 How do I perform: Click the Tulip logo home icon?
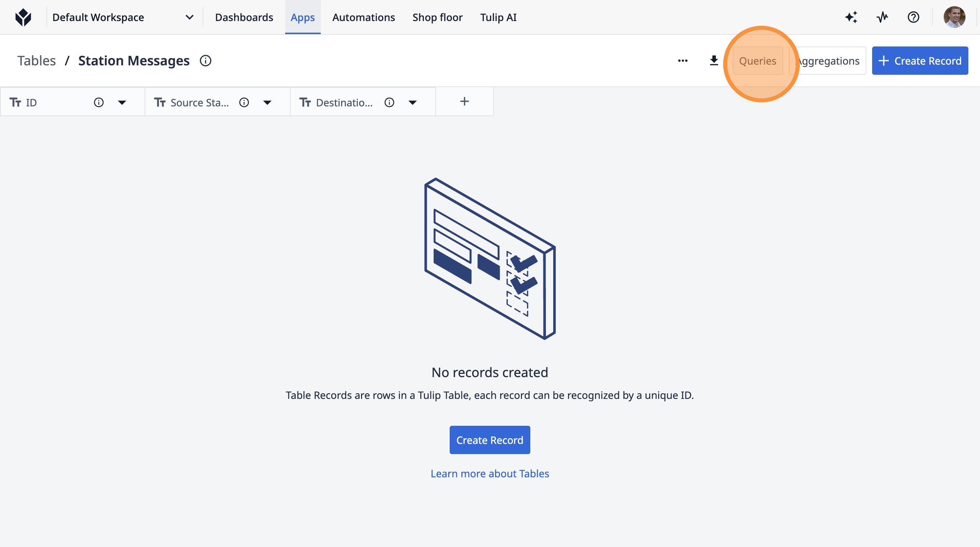click(x=23, y=17)
